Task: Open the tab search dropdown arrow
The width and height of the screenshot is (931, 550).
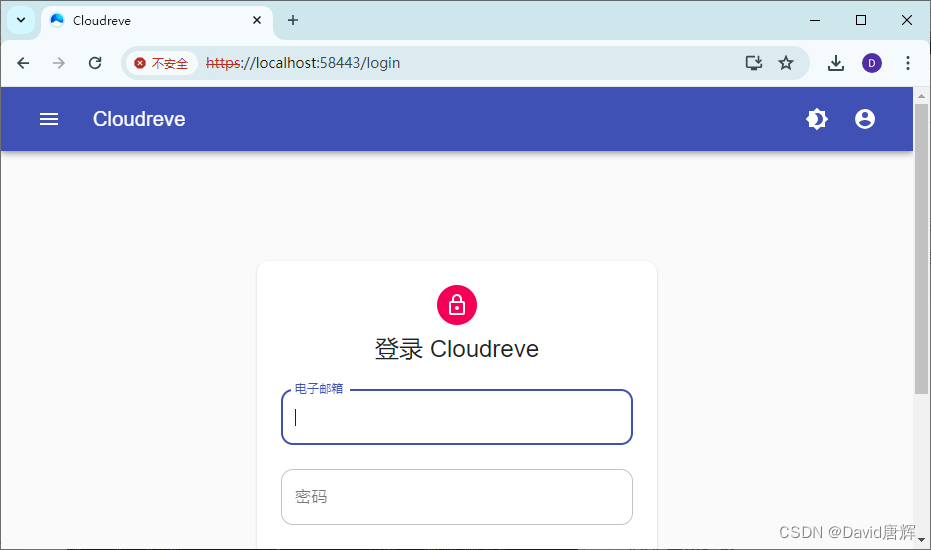Action: (x=21, y=20)
